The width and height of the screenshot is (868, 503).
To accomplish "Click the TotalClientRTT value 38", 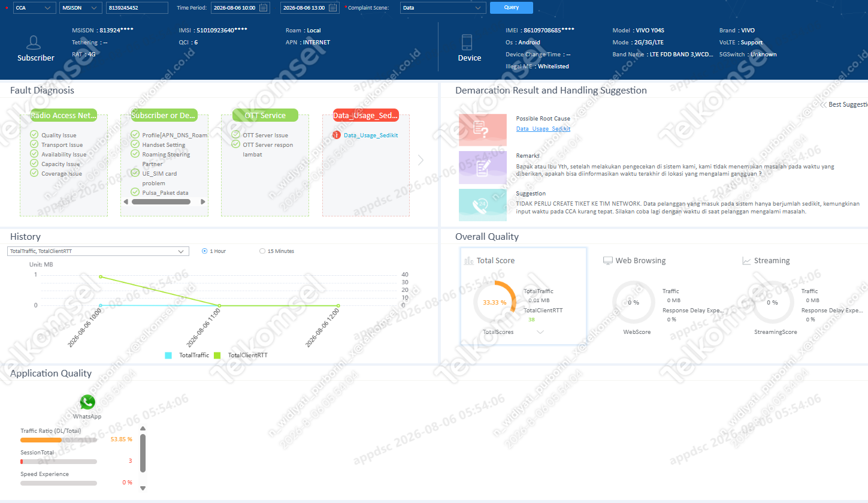I will pos(531,320).
